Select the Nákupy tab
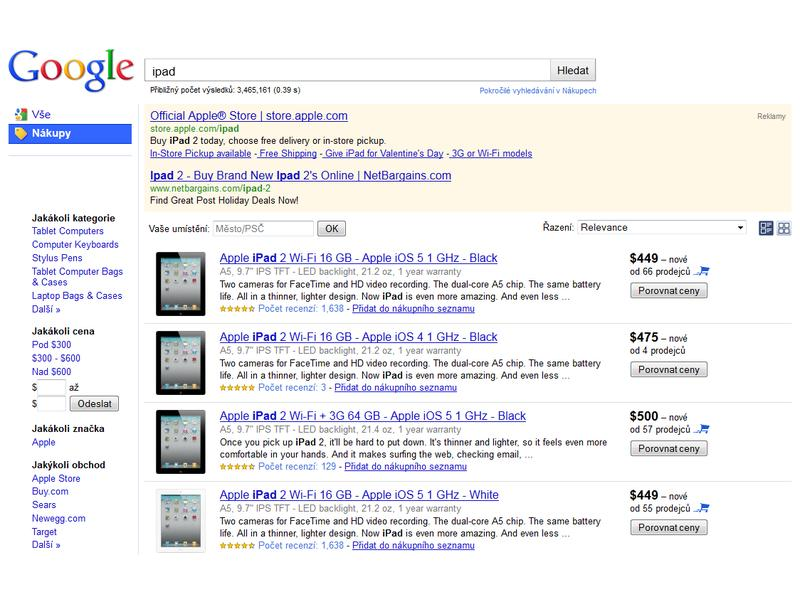 70,134
